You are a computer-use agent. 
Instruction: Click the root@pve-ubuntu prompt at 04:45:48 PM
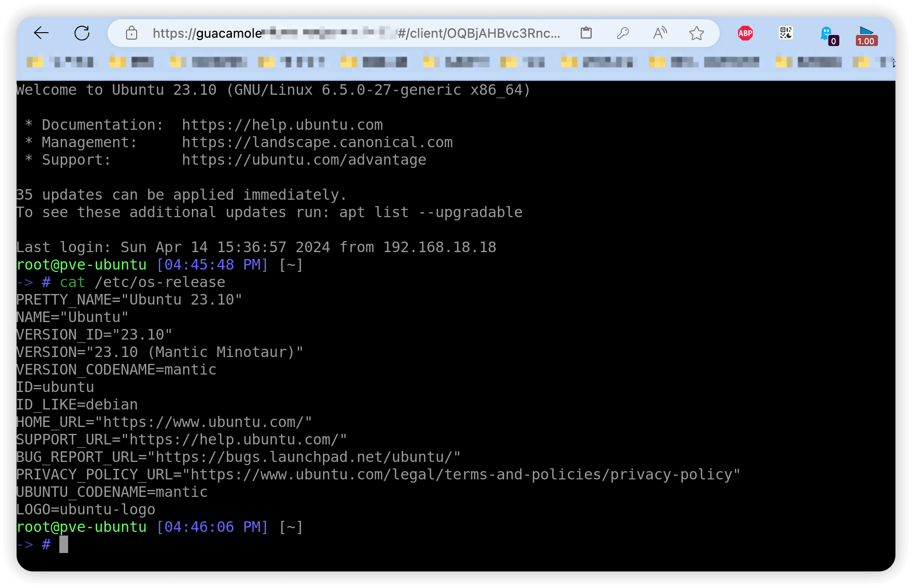pos(160,265)
